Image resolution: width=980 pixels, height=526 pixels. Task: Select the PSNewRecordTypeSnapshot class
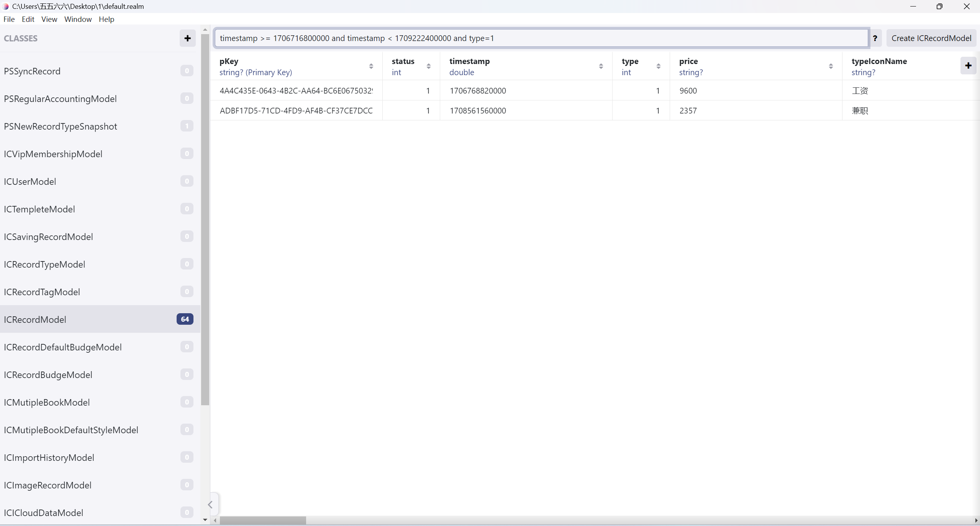coord(61,127)
